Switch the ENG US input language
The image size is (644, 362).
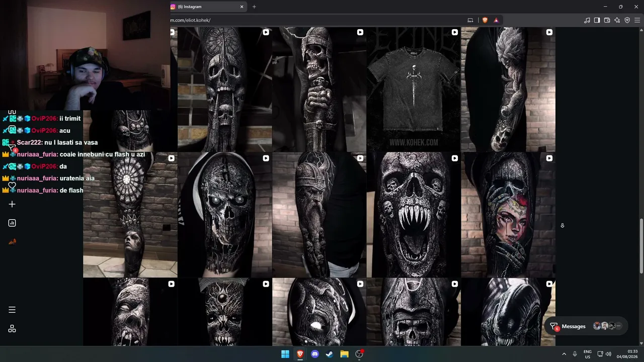click(x=588, y=354)
